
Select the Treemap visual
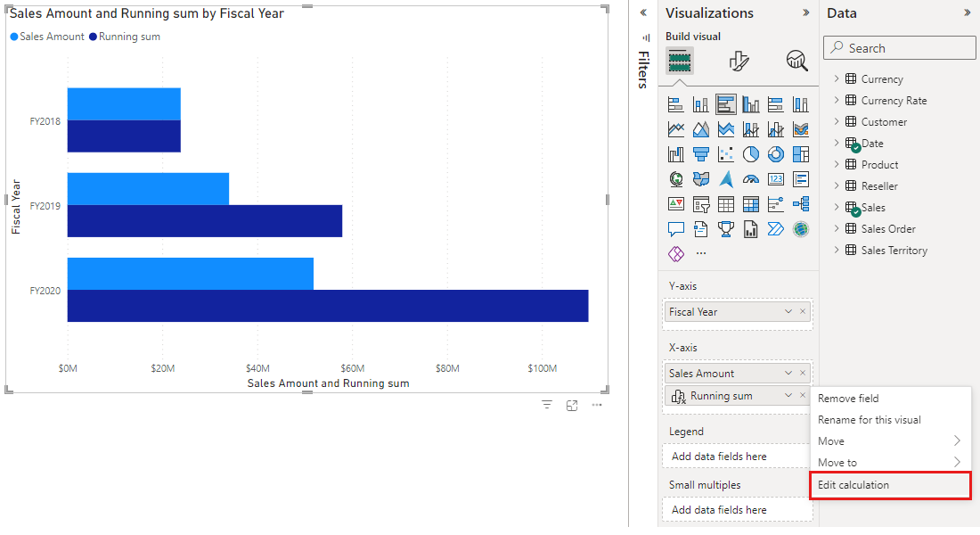click(x=801, y=154)
